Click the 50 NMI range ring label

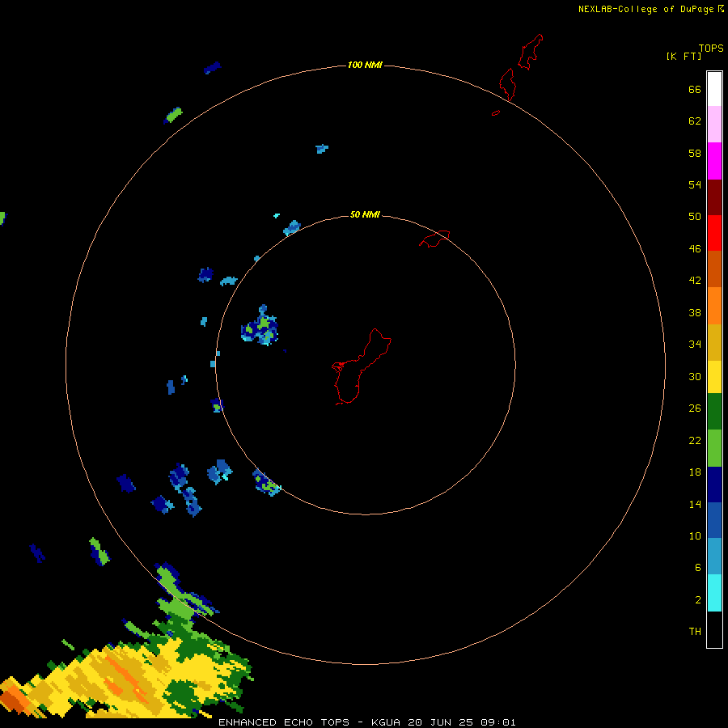[x=365, y=214]
